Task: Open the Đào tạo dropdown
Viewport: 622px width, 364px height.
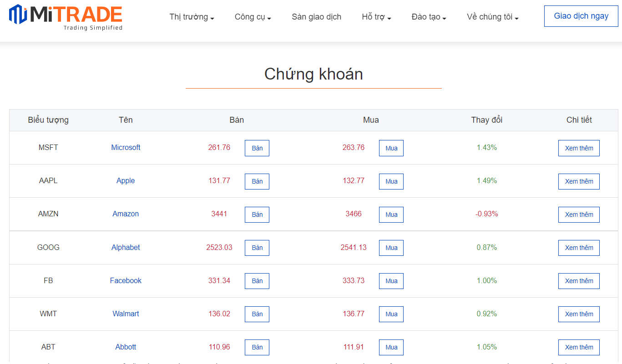Action: [429, 17]
